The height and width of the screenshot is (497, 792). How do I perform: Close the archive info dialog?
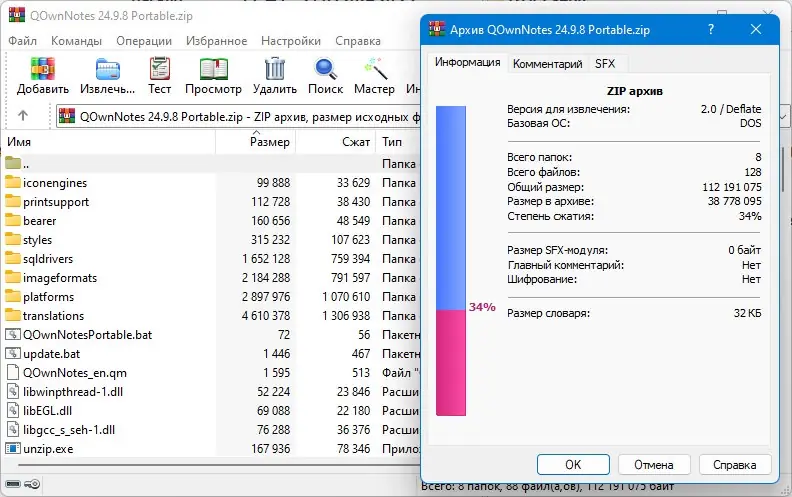756,29
